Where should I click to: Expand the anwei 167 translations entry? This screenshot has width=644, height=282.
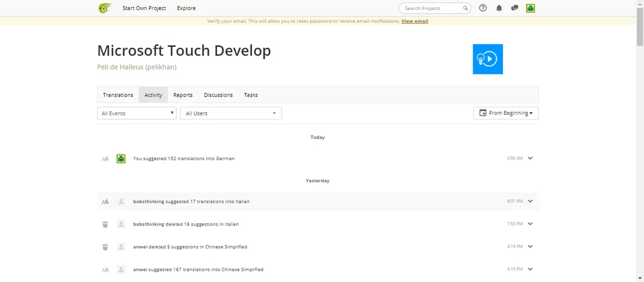[530, 269]
